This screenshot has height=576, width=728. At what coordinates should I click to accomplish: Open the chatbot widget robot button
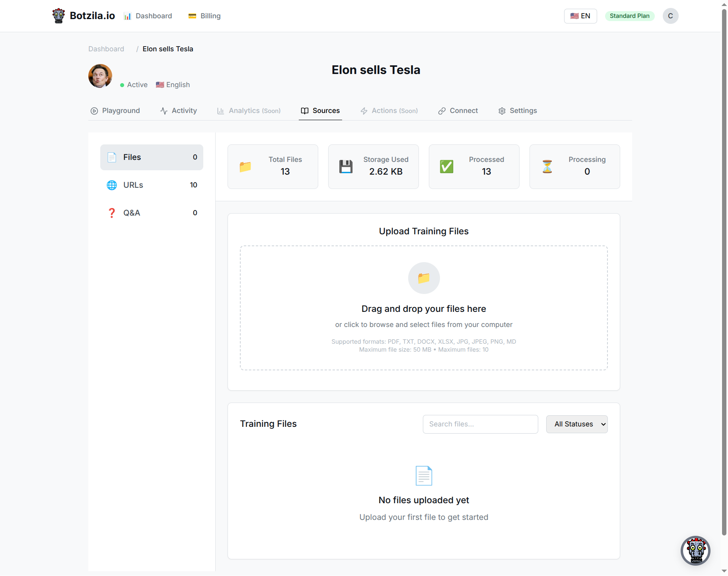tap(696, 551)
